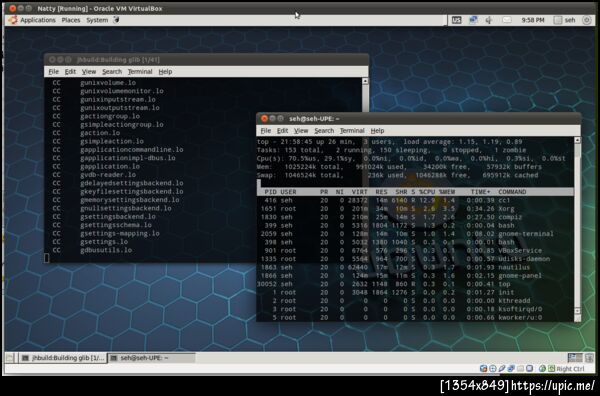Image resolution: width=600 pixels, height=396 pixels.
Task: Click VirtualBox optical drive status icon
Action: point(492,368)
